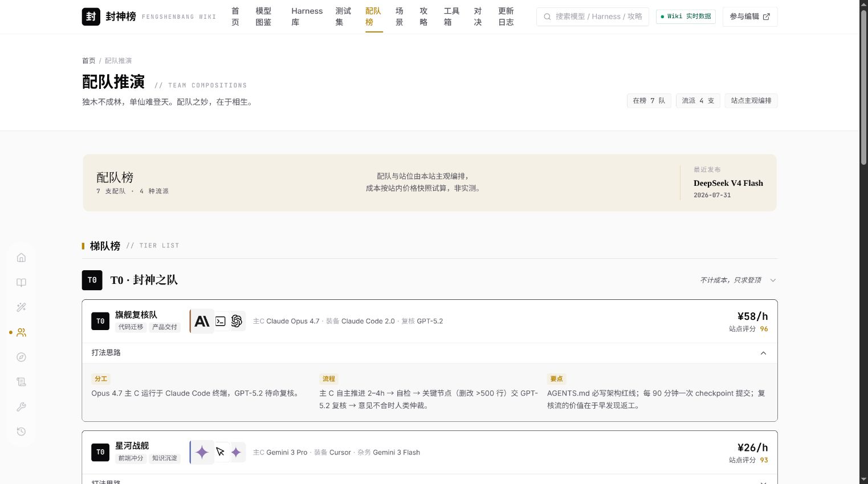Focus the 搜索模型 search field
Image resolution: width=868 pixels, height=484 pixels.
click(593, 17)
